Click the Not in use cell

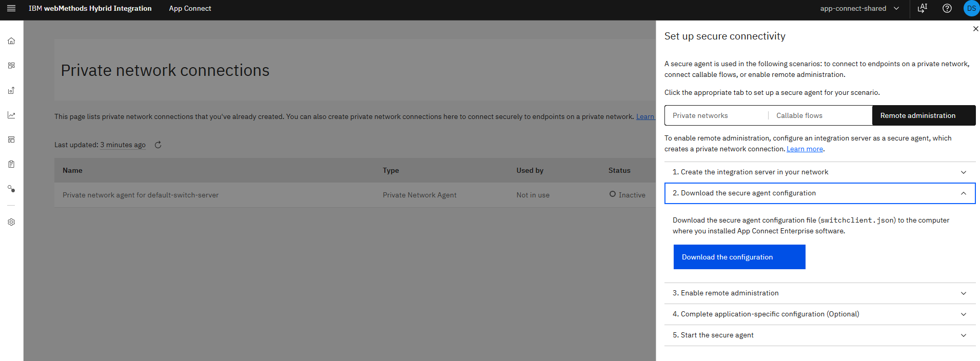(x=533, y=195)
